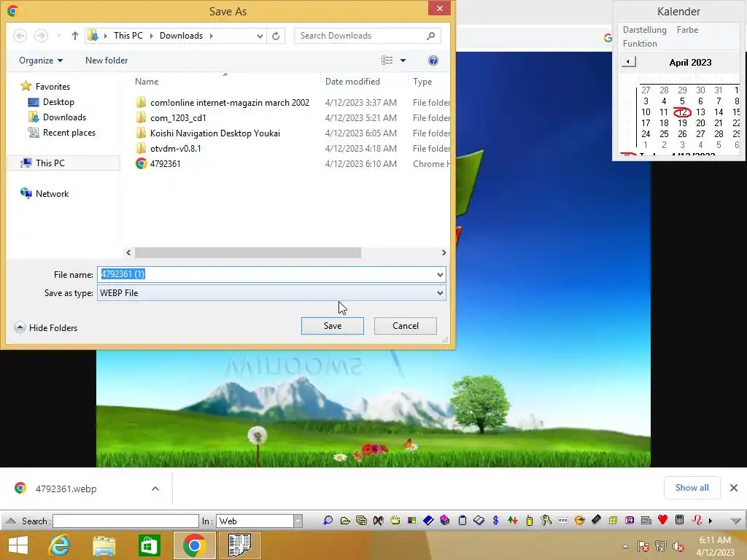Go up one folder level in Save As
The width and height of the screenshot is (747, 560).
(x=75, y=36)
